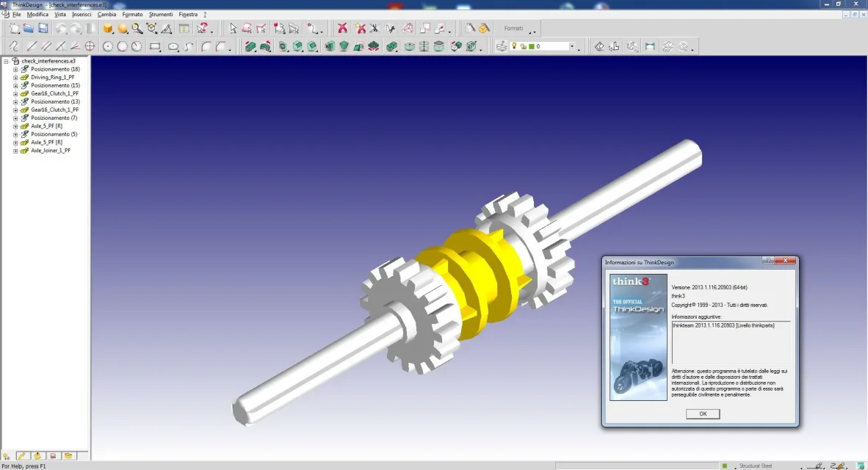The height and width of the screenshot is (470, 868).
Task: Click OK in the ThinkDesign info dialog
Action: (x=702, y=414)
